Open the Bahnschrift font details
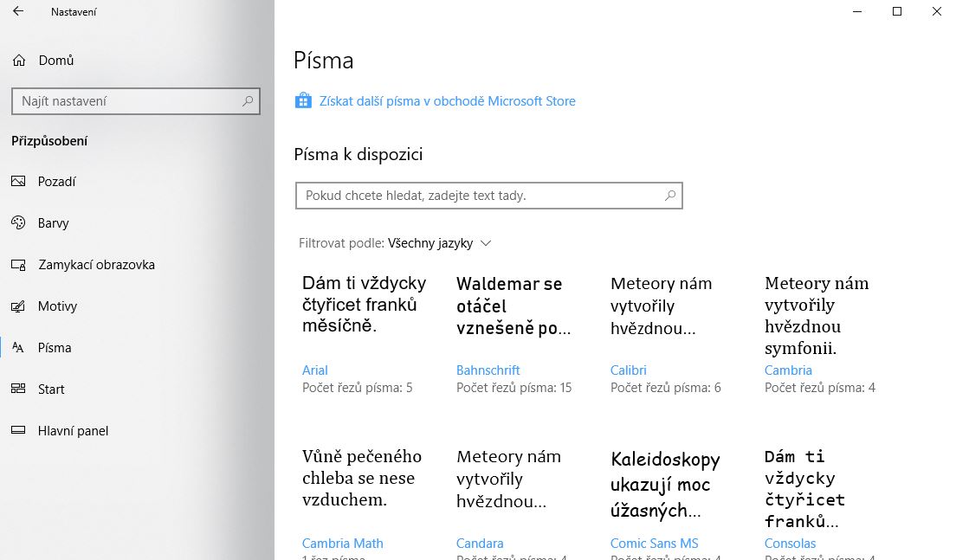956x560 pixels. [488, 370]
